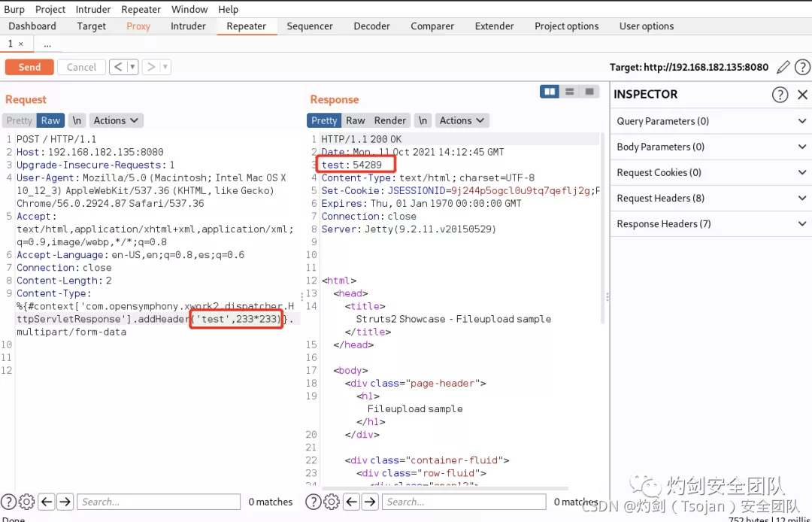The image size is (812, 522).
Task: Jump to next match in Response search
Action: (x=370, y=501)
